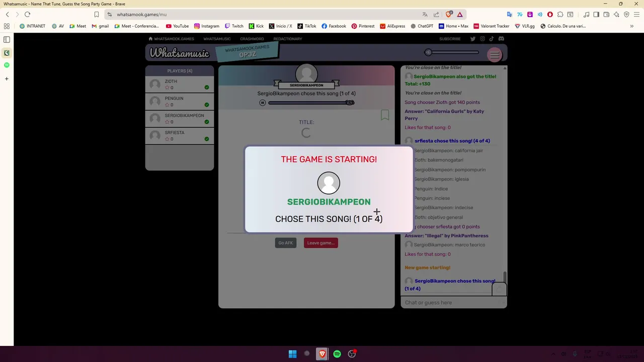Bookmark this page using toolbar bookmark icon
644x362 pixels.
coord(97,14)
